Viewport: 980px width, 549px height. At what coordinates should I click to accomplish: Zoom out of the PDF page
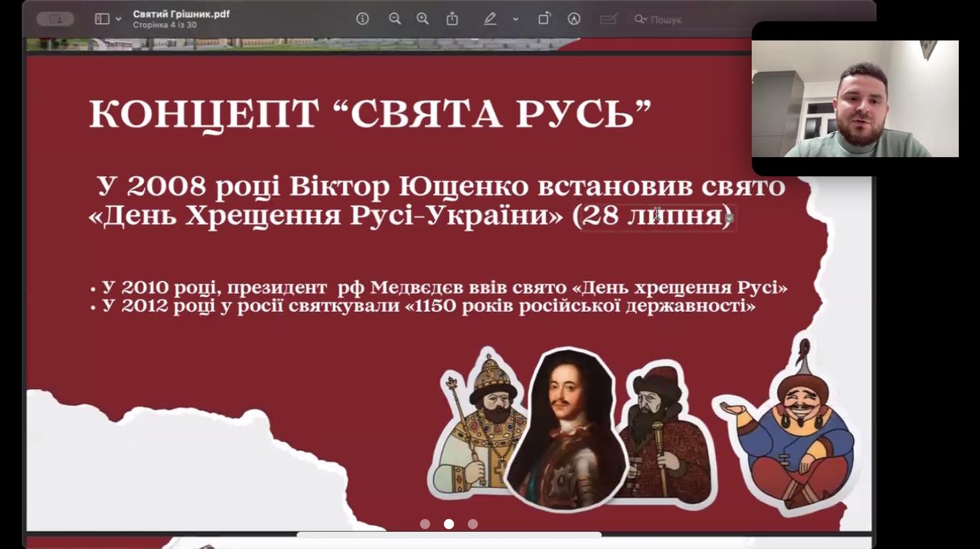395,19
